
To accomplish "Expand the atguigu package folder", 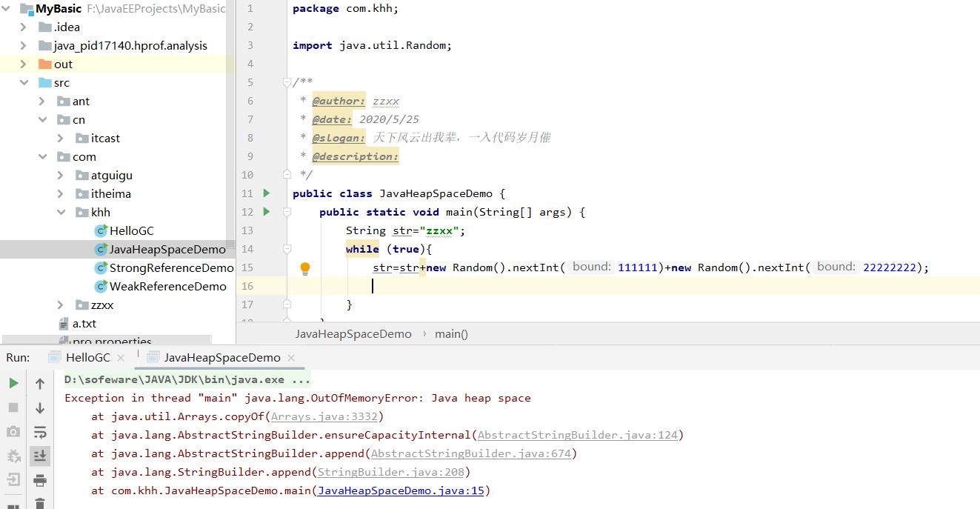I will [61, 176].
